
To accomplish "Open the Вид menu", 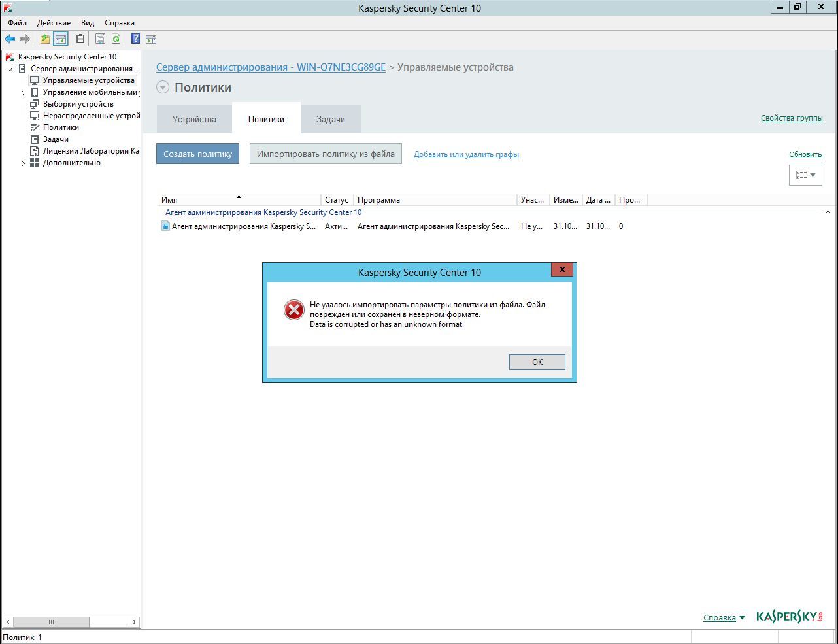I will (88, 23).
